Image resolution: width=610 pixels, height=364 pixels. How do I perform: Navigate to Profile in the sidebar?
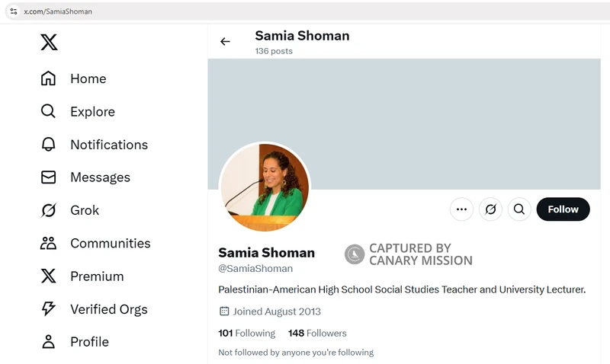click(x=89, y=342)
